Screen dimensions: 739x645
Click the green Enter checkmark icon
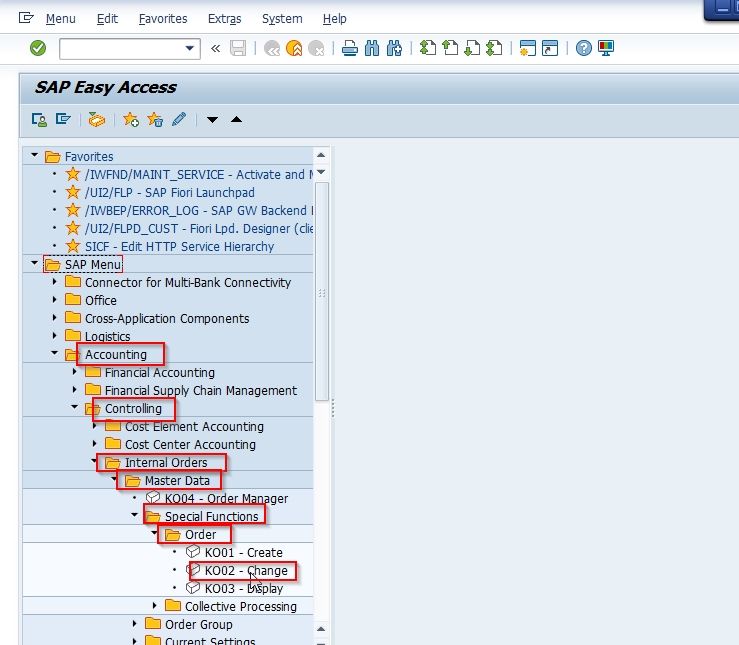click(38, 48)
